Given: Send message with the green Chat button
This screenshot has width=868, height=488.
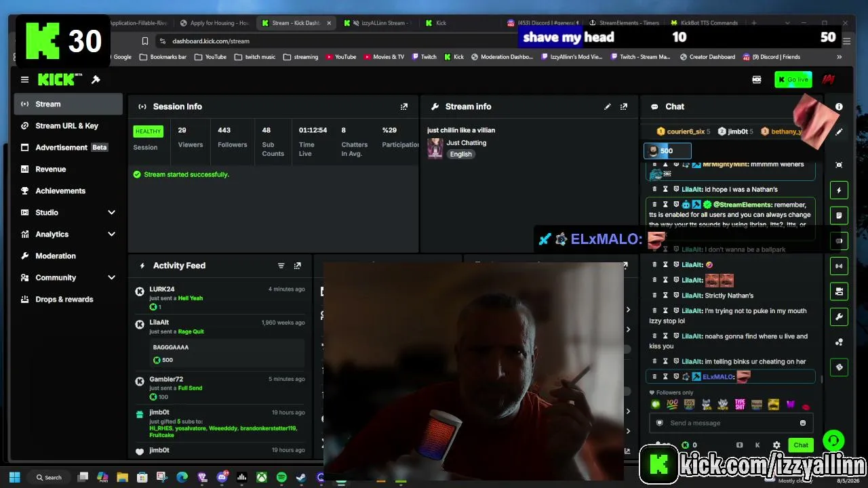Looking at the screenshot, I should tap(801, 445).
